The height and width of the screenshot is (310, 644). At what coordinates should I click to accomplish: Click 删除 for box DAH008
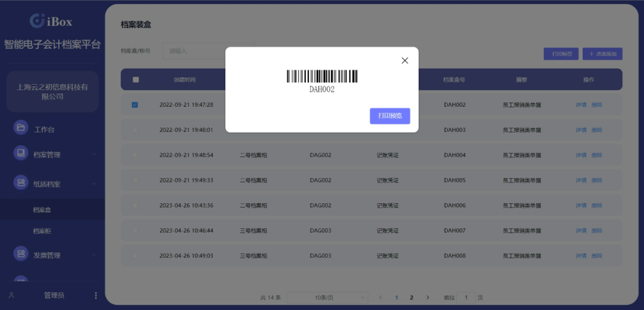click(597, 256)
